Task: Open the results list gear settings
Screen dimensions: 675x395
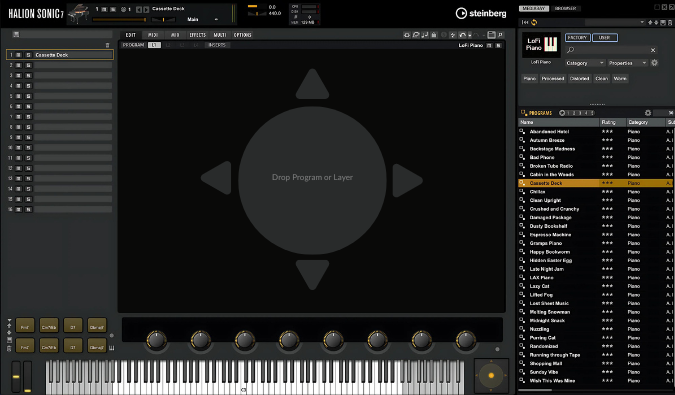Action: tap(648, 113)
